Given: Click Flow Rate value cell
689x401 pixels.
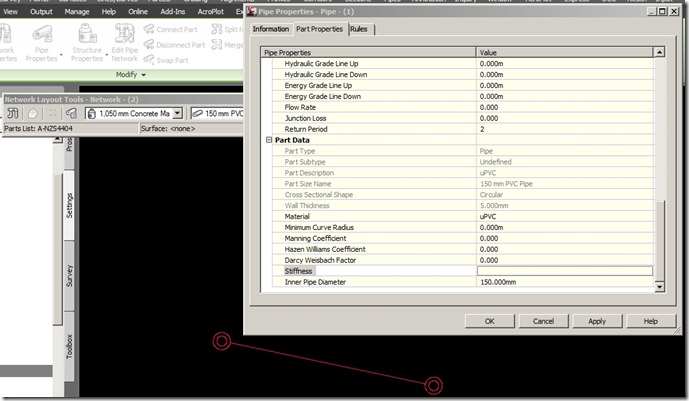Looking at the screenshot, I should [x=565, y=107].
